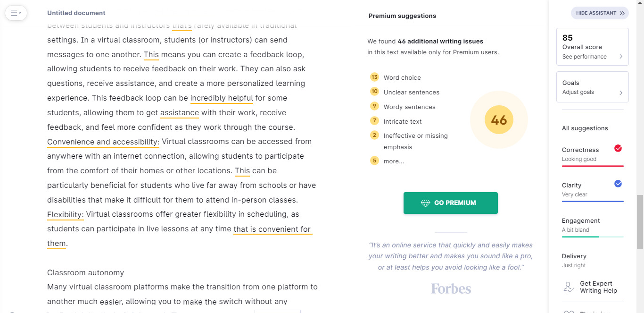Select the Delivery suggestions category
The width and height of the screenshot is (644, 313).
click(574, 256)
